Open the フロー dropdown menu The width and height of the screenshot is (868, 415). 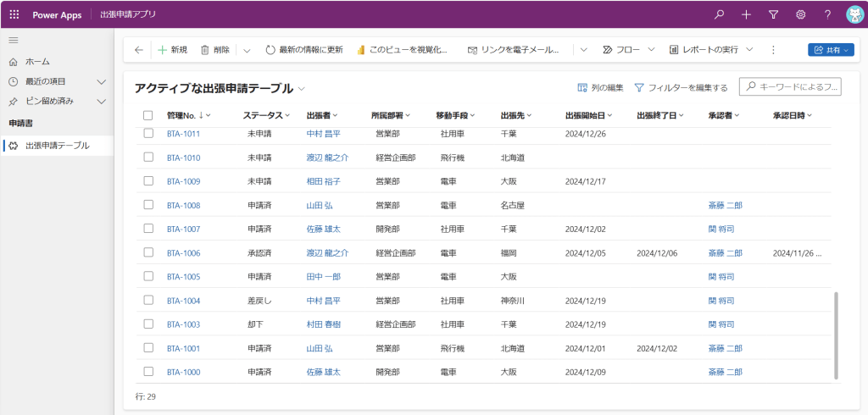tap(628, 50)
